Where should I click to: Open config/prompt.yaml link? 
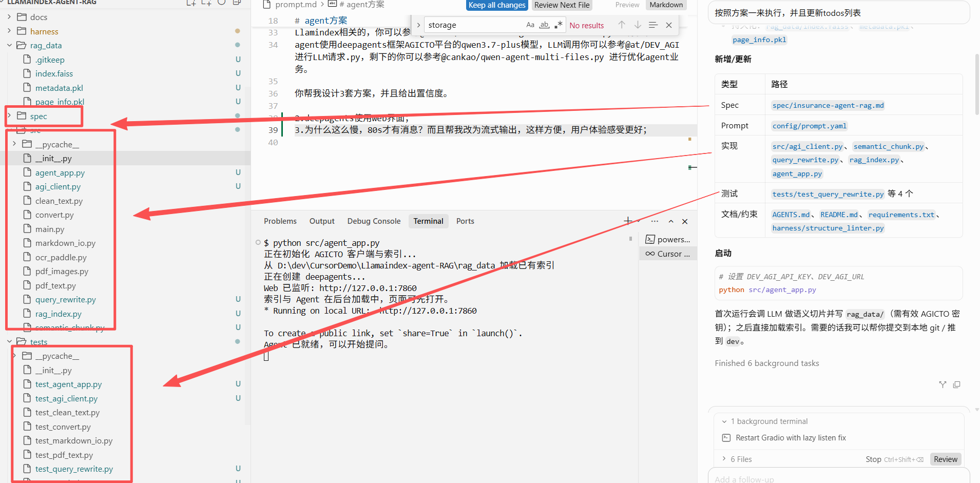pos(810,126)
